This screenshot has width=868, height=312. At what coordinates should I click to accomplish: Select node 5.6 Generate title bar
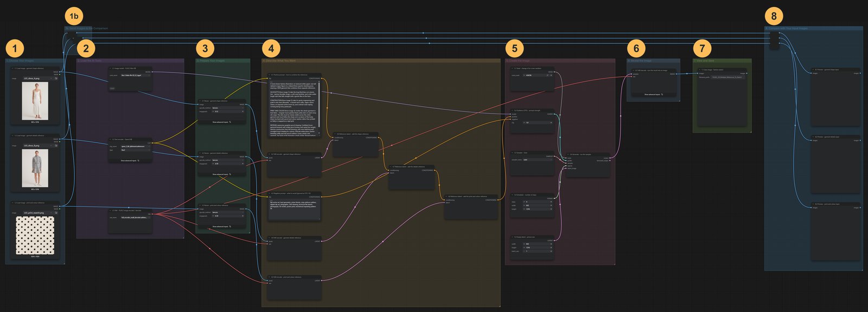(588, 154)
